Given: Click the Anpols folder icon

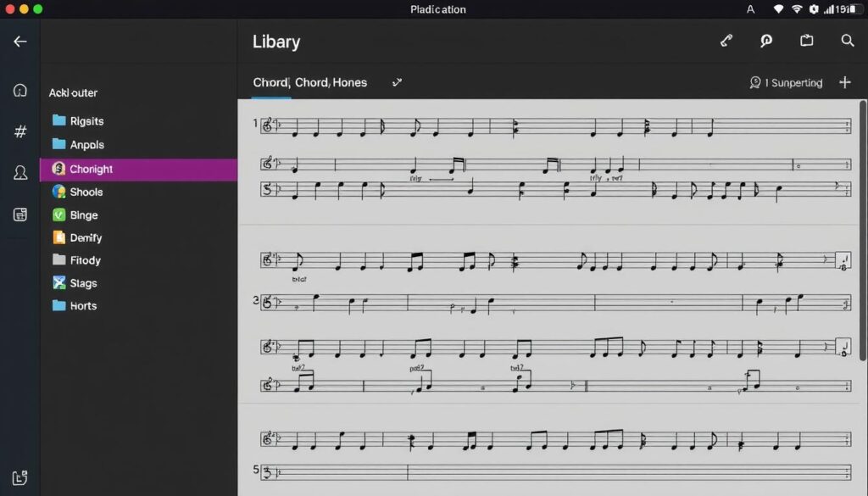Looking at the screenshot, I should 58,144.
